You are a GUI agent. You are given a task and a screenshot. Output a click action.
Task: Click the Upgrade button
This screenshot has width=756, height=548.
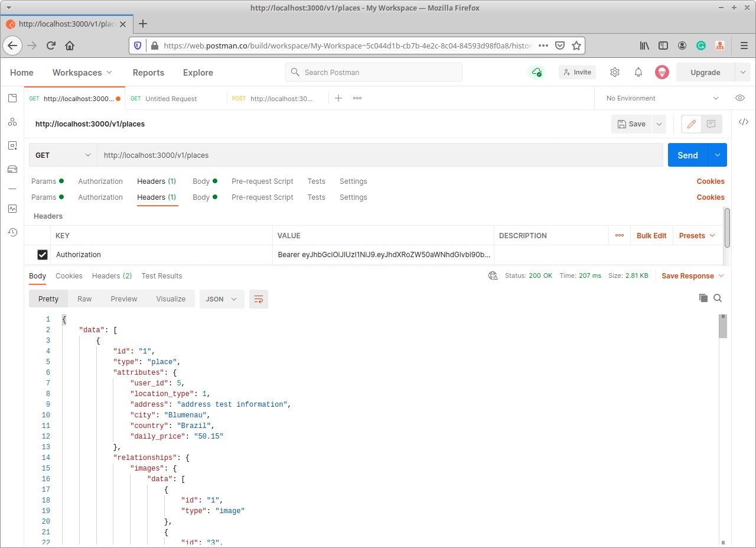pos(705,72)
